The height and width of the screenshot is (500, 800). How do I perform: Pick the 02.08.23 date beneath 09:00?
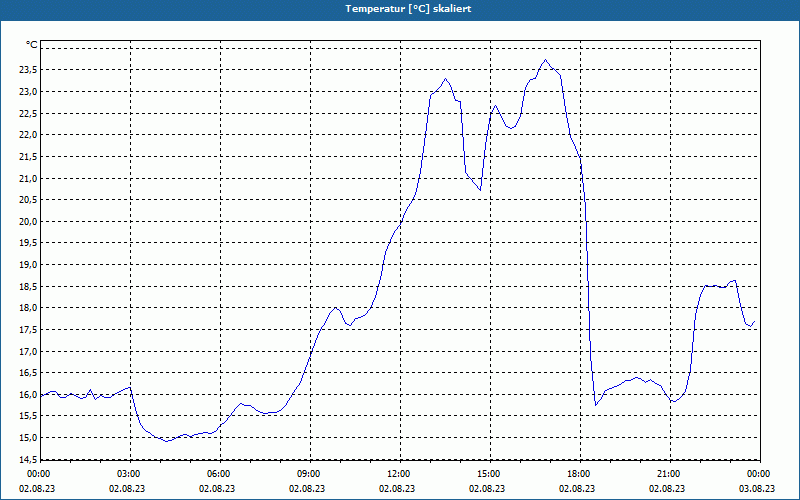[x=307, y=488]
